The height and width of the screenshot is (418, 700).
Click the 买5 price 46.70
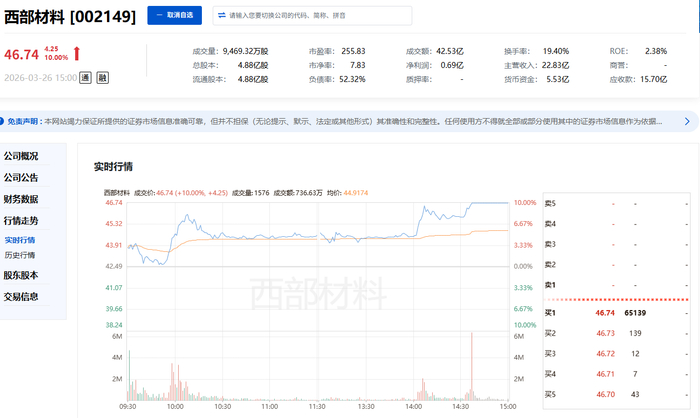[x=605, y=395]
